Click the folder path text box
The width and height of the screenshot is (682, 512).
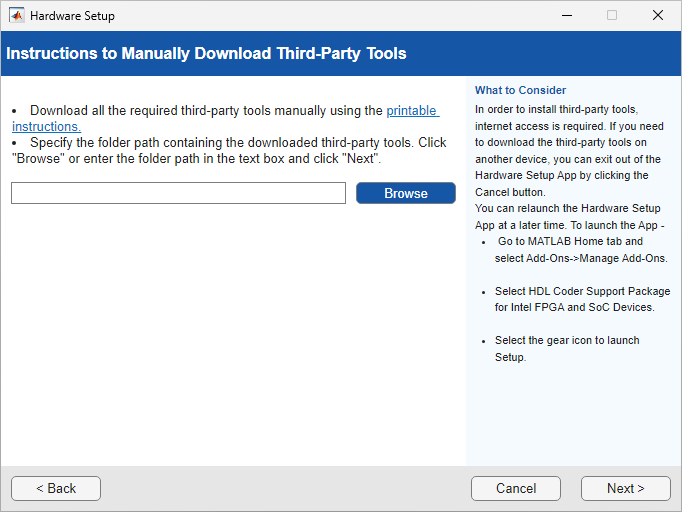(x=178, y=193)
